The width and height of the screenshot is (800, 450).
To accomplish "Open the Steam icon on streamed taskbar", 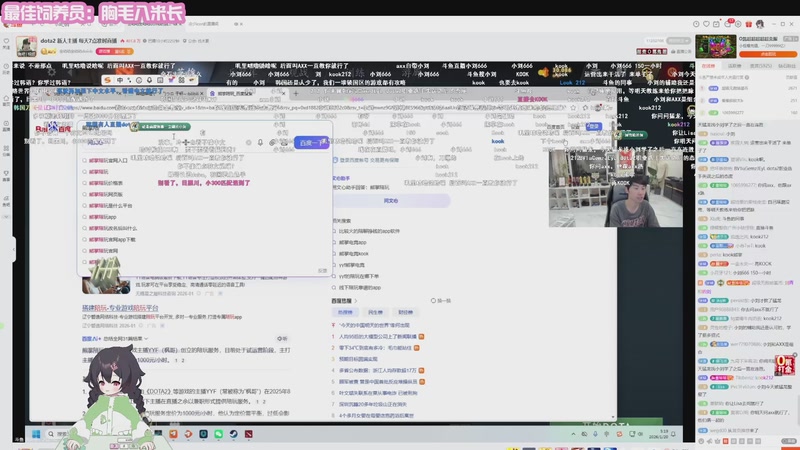I will [x=233, y=434].
